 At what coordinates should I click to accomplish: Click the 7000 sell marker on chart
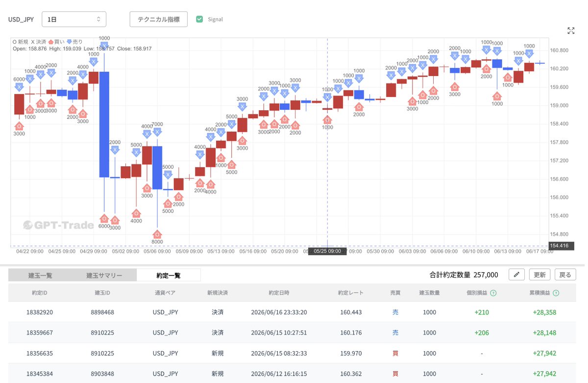coord(157,132)
